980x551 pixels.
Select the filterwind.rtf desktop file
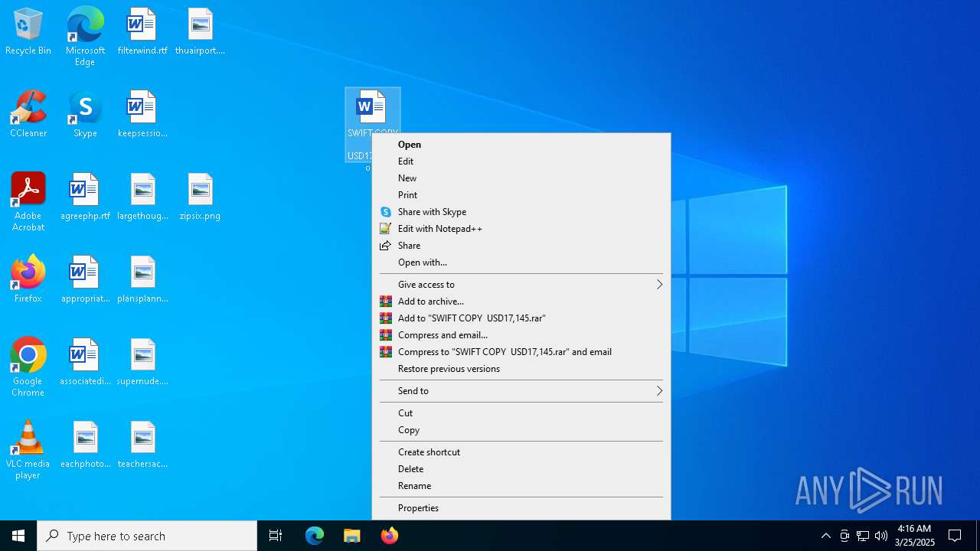142,31
